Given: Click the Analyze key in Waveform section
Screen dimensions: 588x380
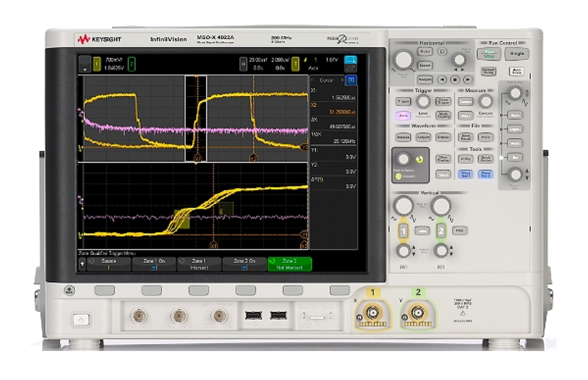Looking at the screenshot, I should [403, 137].
